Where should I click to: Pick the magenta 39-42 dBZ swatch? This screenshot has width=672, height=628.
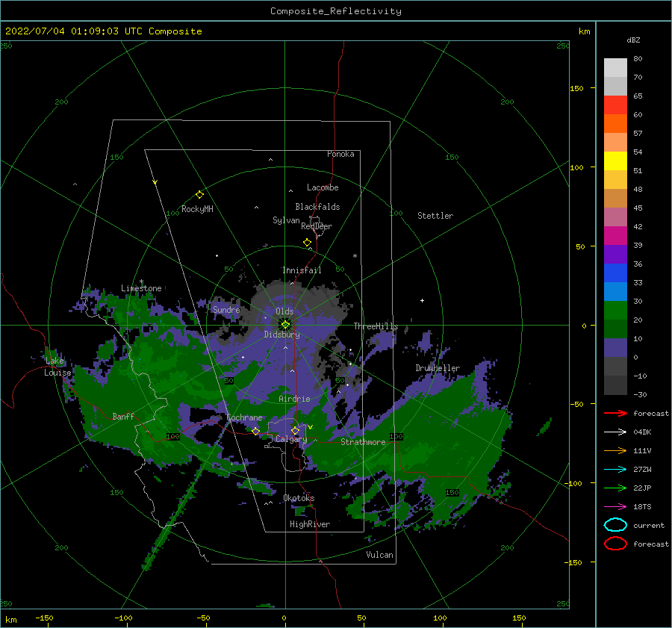[x=615, y=236]
